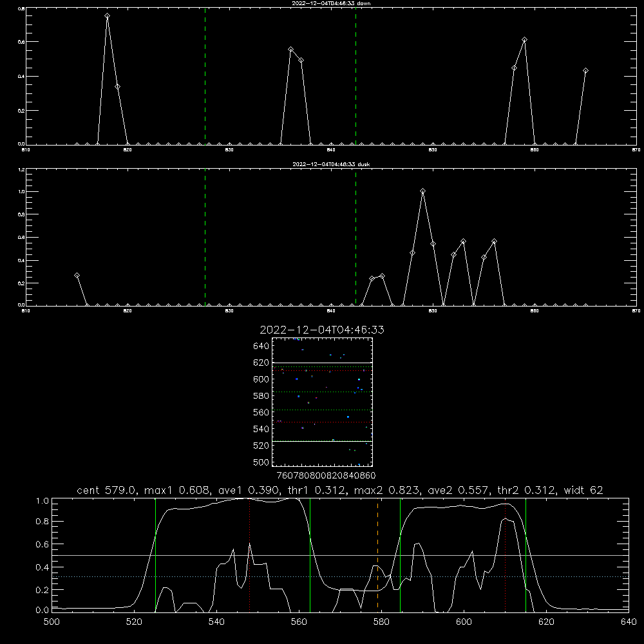Click the 500 x-axis label of bottom plot
The height and width of the screenshot is (644, 644).
click(x=52, y=622)
